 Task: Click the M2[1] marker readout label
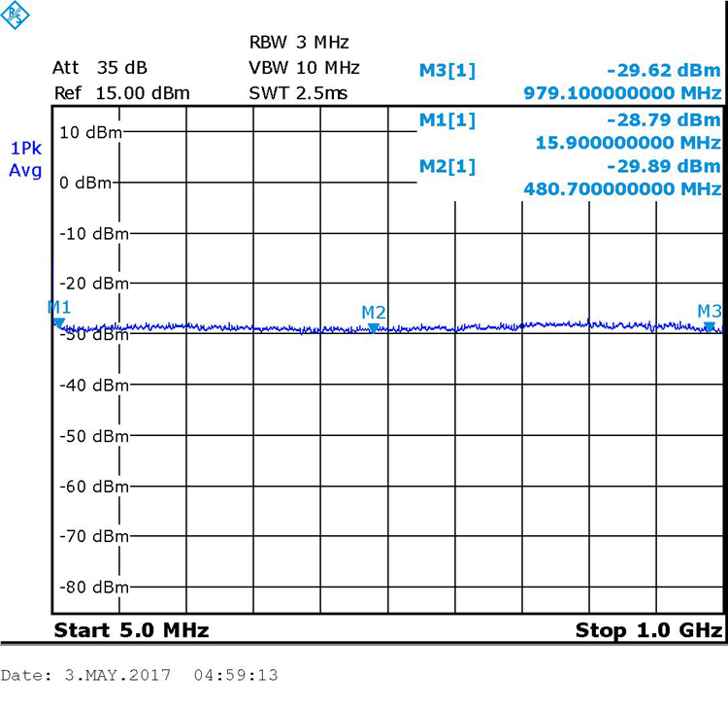(x=447, y=166)
